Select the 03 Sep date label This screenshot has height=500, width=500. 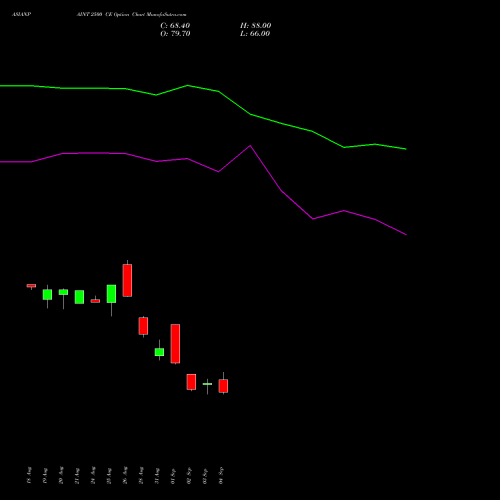(x=205, y=475)
